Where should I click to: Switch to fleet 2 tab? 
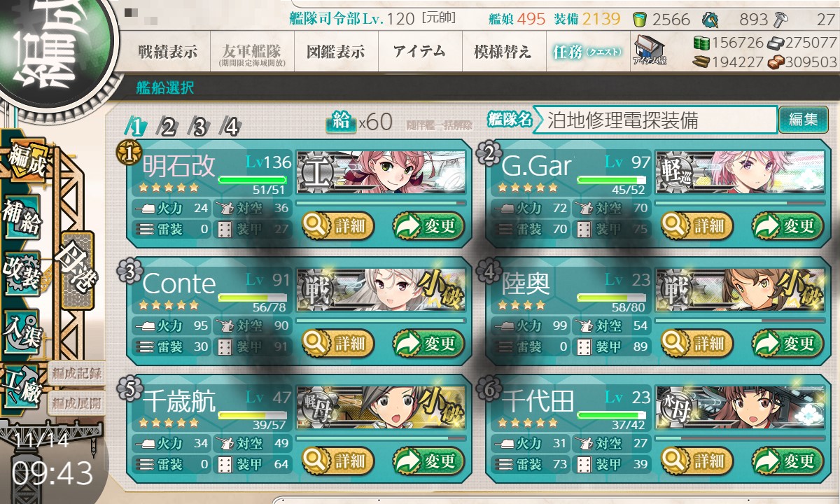pyautogui.click(x=168, y=127)
